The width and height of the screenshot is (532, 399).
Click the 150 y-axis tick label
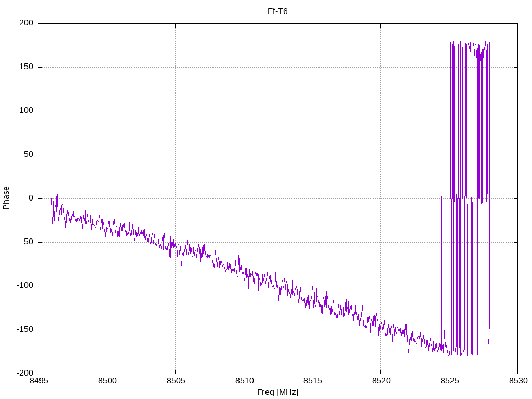tap(26, 67)
